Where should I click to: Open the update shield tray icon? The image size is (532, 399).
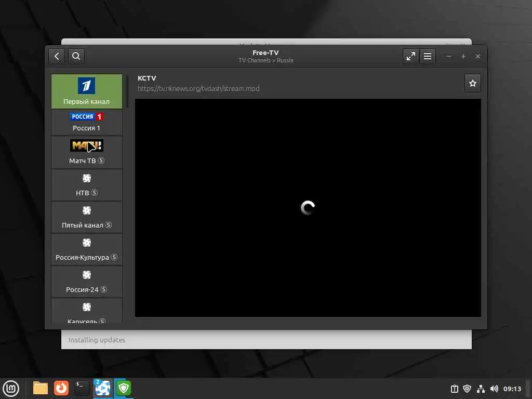[x=467, y=389]
